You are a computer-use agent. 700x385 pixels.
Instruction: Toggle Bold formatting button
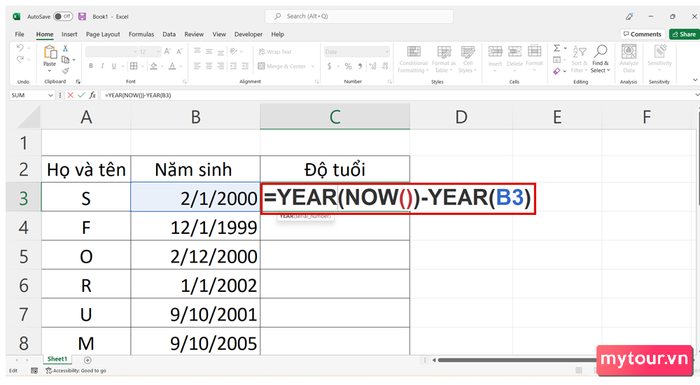coord(91,66)
